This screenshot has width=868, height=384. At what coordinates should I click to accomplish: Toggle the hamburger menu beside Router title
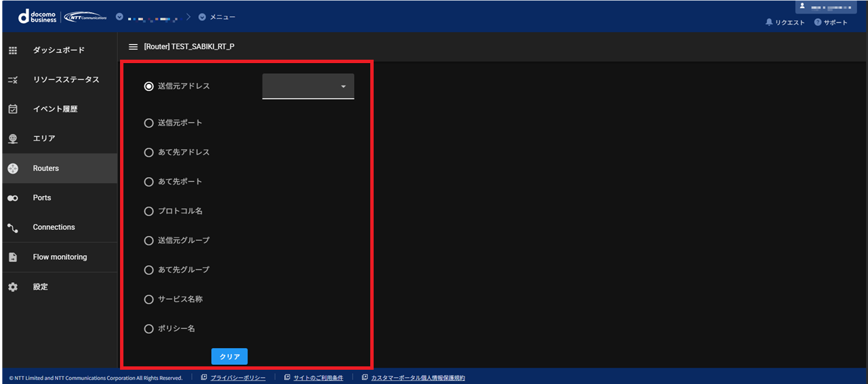133,47
